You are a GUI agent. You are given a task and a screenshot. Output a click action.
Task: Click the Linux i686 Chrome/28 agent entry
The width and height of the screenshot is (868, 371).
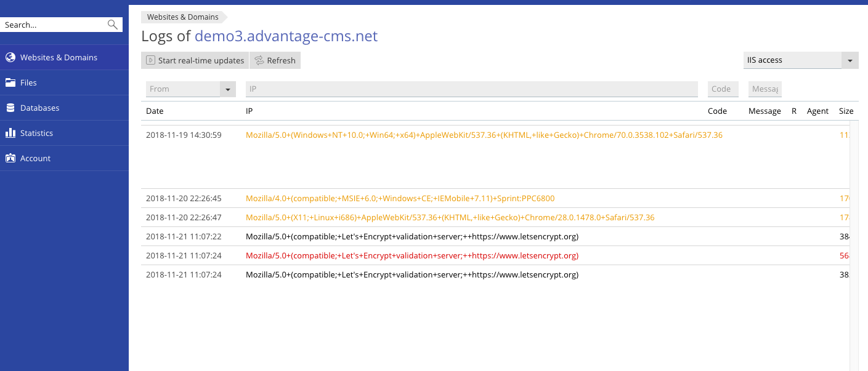[x=450, y=218]
